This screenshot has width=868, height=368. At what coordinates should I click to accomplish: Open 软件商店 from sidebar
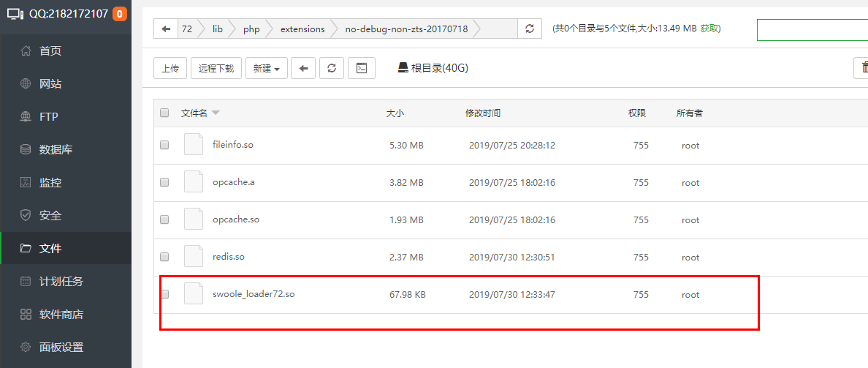(x=61, y=315)
